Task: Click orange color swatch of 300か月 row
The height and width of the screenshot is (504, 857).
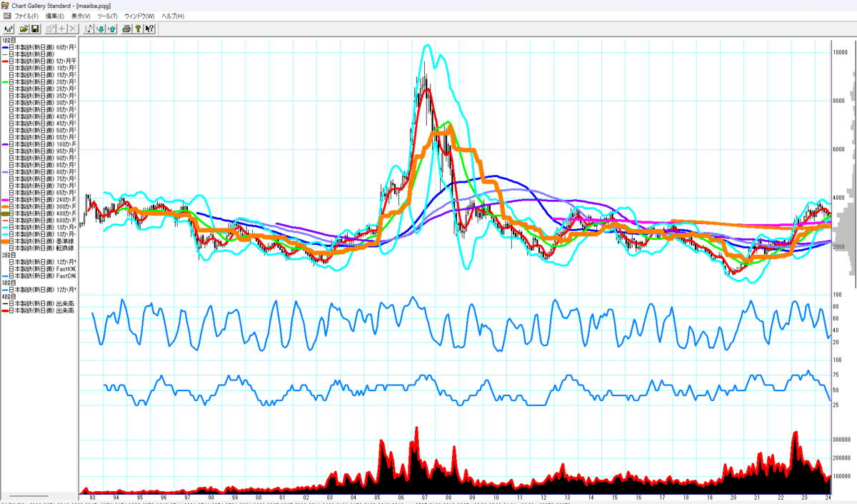Action: (x=4, y=207)
